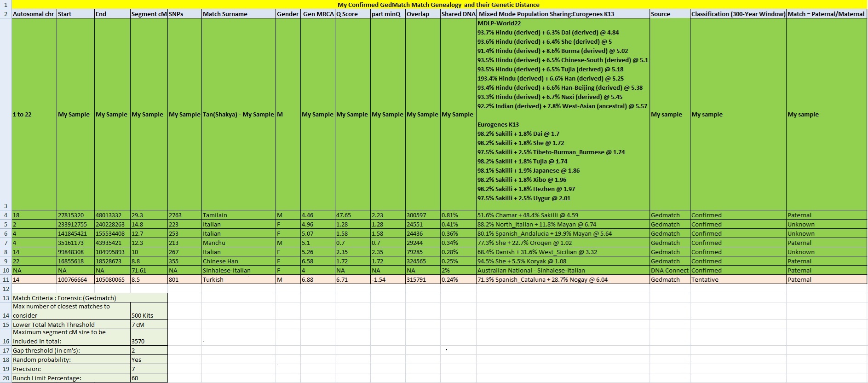The image size is (868, 383).
Task: Click the Gen MRCA value '6.88'
Action: point(318,279)
